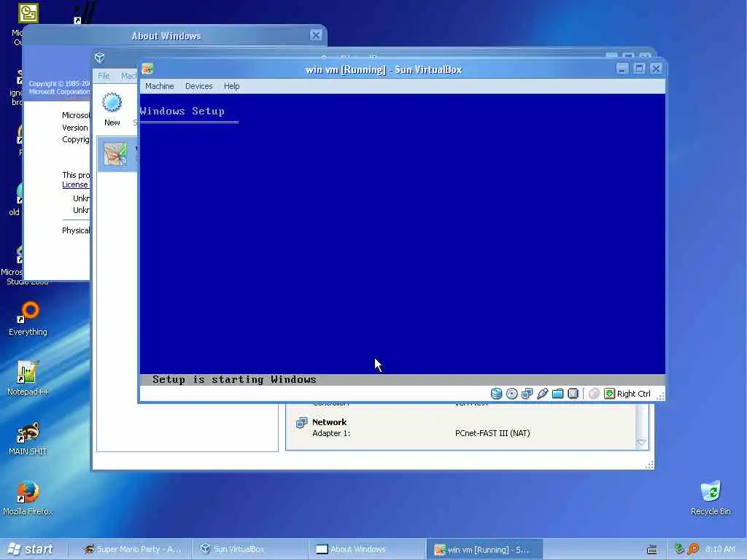Click the 'Adapter 1:' label in details

coord(331,433)
